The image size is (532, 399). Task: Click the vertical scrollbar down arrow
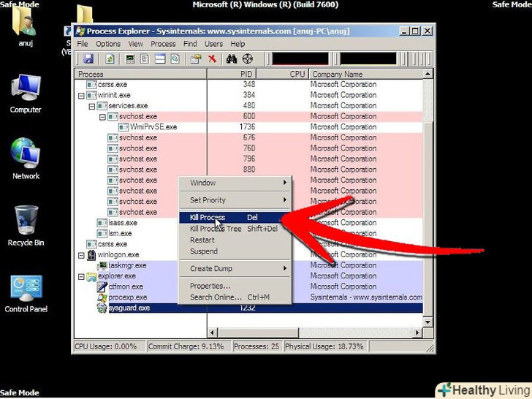tap(427, 322)
